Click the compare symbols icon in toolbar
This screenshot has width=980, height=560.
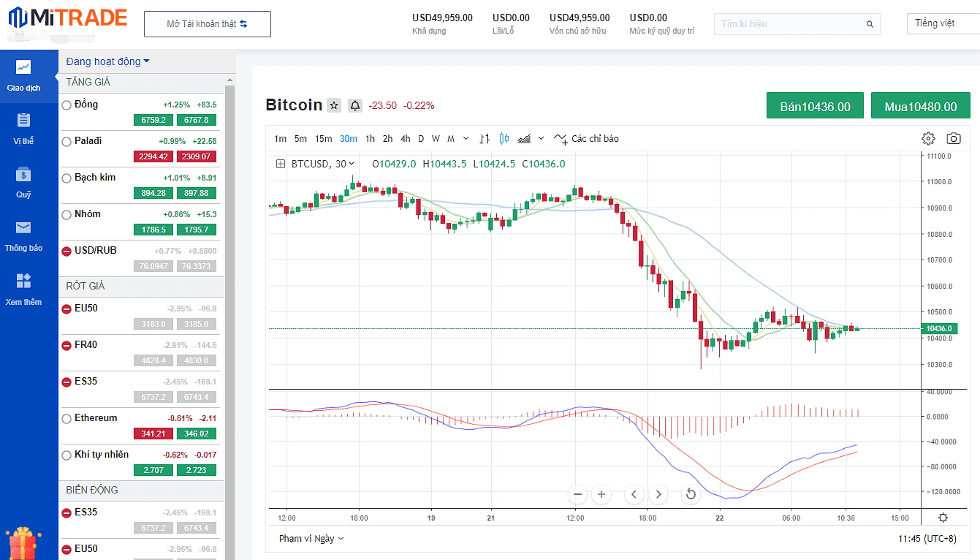coord(485,138)
